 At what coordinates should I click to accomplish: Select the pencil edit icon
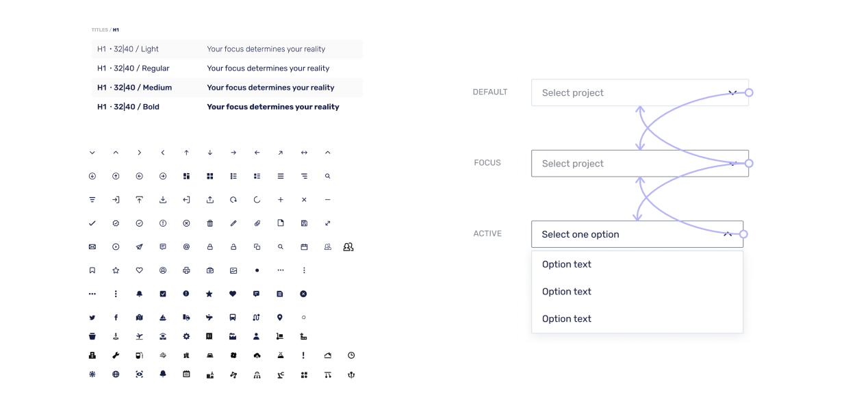click(x=233, y=223)
